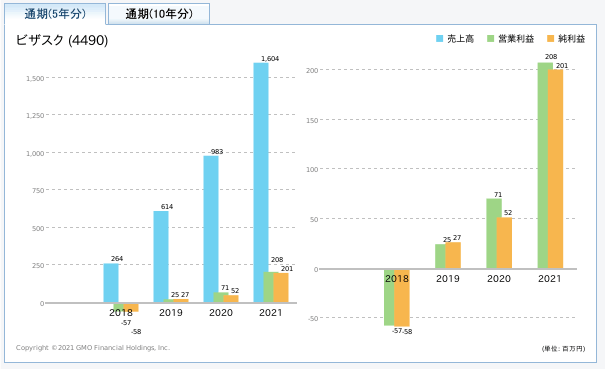Select the 通期(5年分) tab

(55, 14)
